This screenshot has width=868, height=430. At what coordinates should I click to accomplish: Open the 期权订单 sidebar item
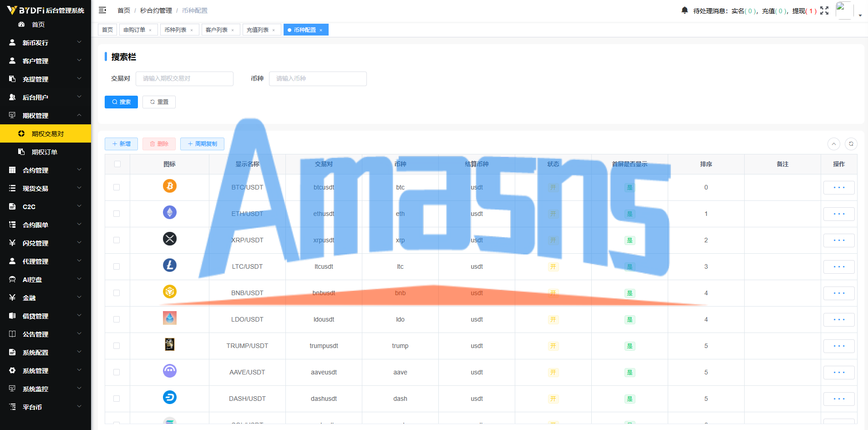(x=46, y=152)
